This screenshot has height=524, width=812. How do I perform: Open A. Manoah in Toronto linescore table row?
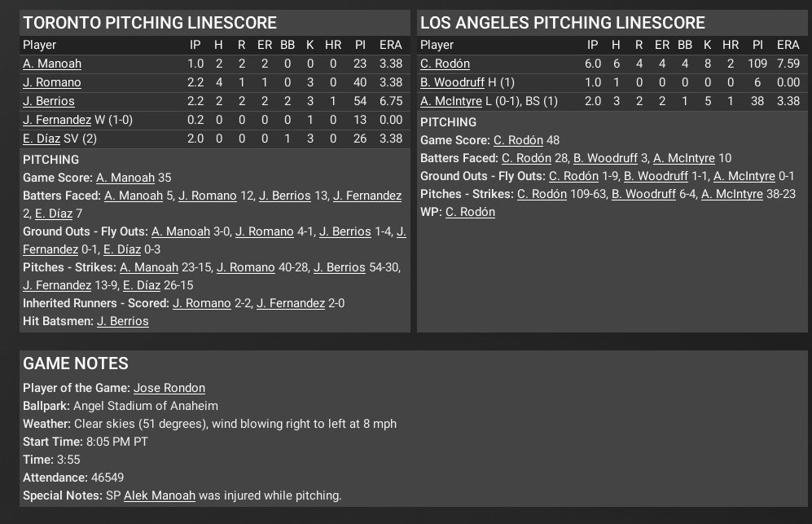[x=52, y=64]
